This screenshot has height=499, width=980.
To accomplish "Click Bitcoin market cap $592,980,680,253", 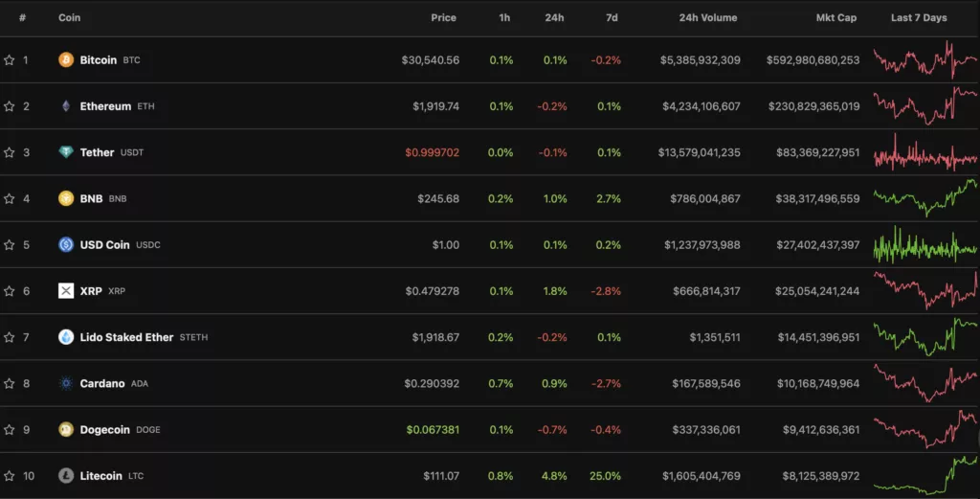I will [813, 60].
